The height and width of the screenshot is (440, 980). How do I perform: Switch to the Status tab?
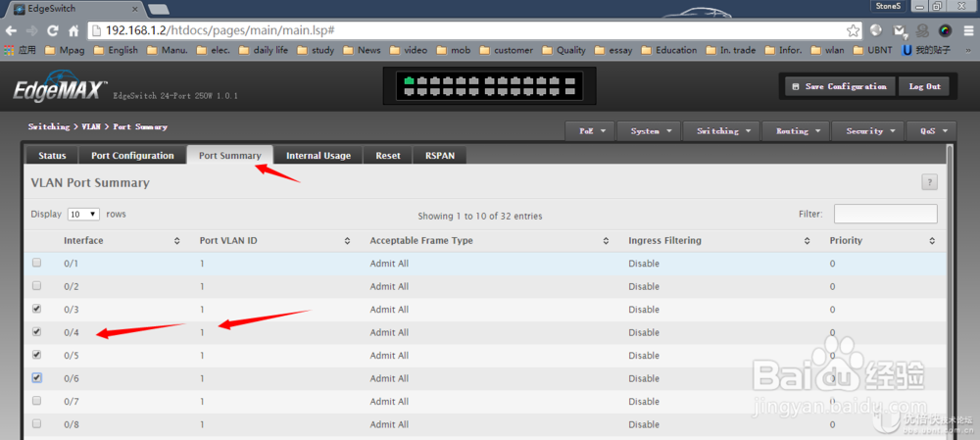tap(52, 156)
